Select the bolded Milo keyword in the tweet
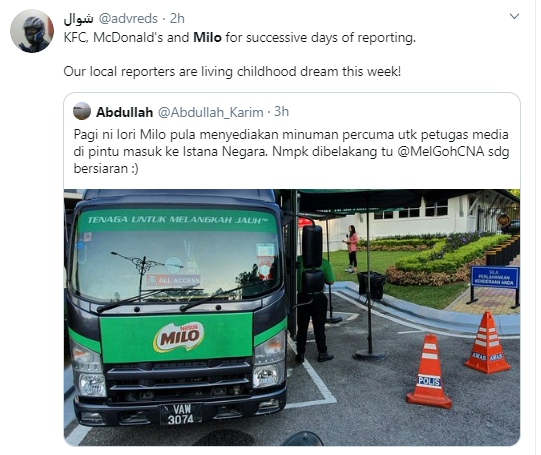The image size is (541, 455). point(207,37)
